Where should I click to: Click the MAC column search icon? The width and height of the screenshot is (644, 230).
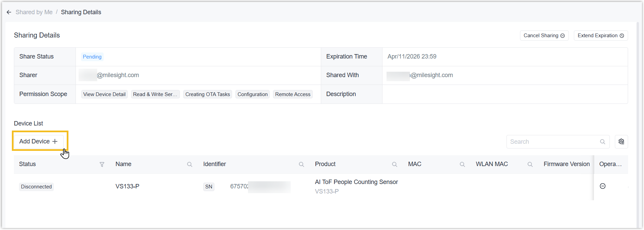(462, 164)
